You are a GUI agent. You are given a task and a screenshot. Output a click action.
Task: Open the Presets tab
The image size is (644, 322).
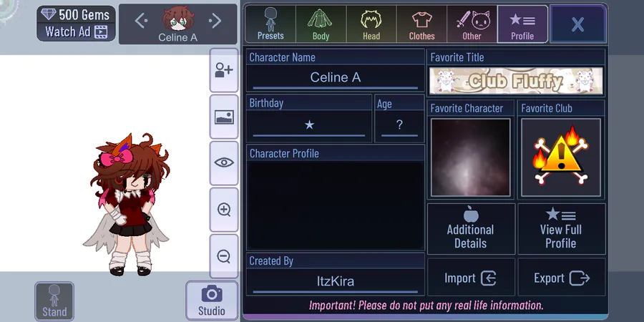[270, 24]
